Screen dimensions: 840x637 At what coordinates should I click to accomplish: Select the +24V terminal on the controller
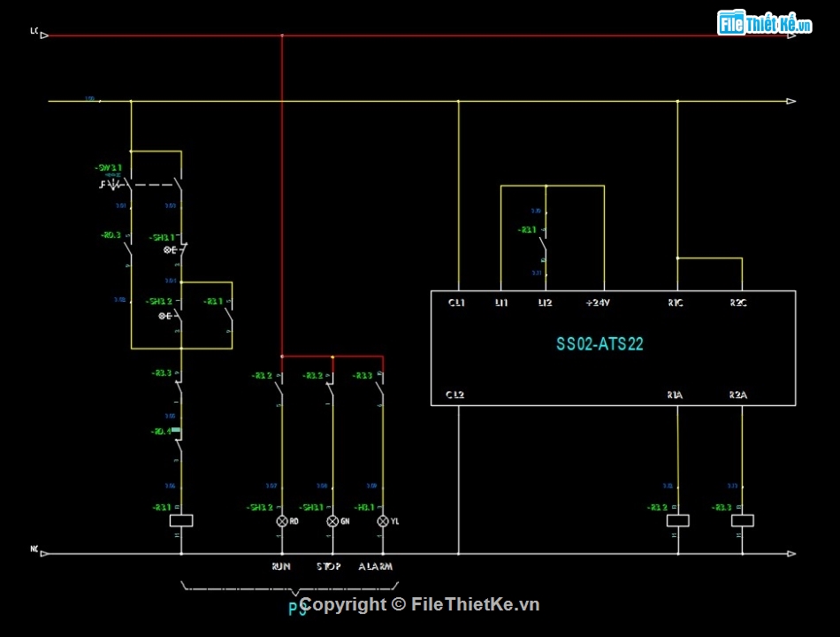598,303
